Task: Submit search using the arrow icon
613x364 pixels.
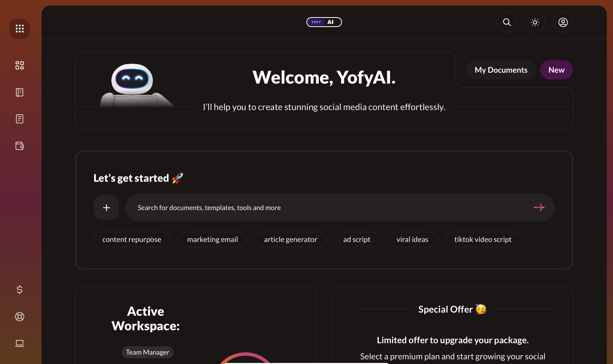Action: (x=539, y=207)
